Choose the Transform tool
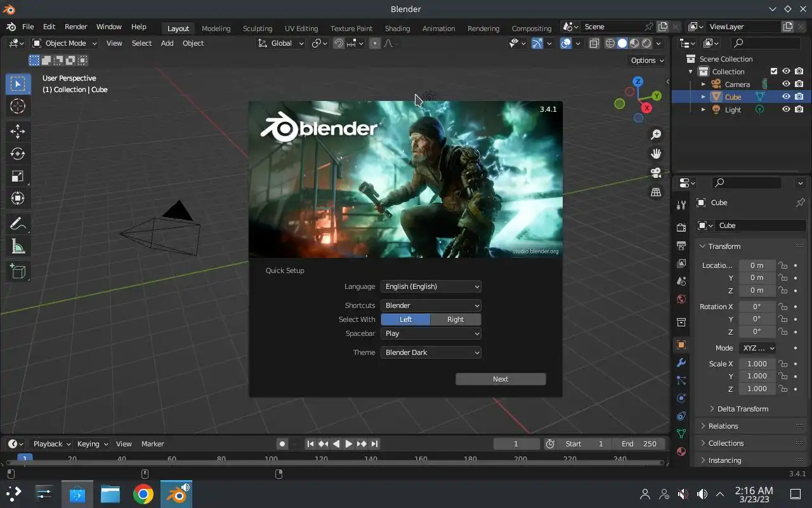Image resolution: width=812 pixels, height=508 pixels. [18, 198]
